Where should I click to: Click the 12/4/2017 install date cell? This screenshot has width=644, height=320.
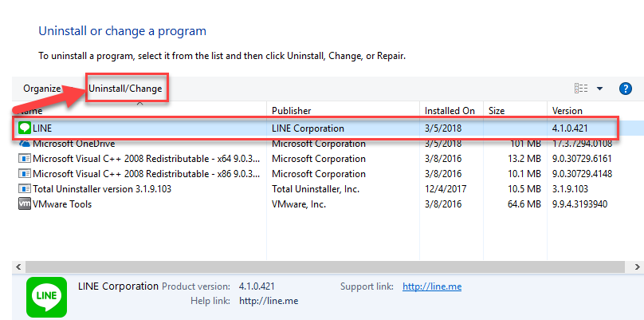(446, 189)
